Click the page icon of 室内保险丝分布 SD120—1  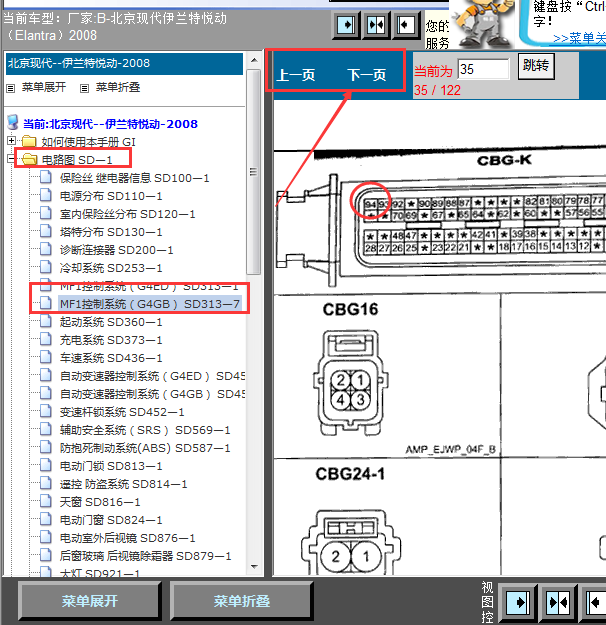(46, 213)
